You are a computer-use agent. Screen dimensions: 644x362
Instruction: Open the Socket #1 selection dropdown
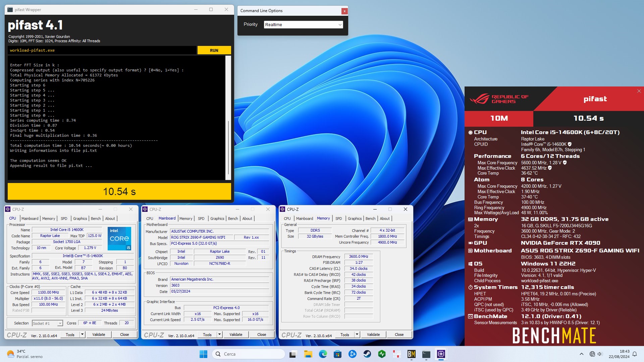[x=47, y=323]
